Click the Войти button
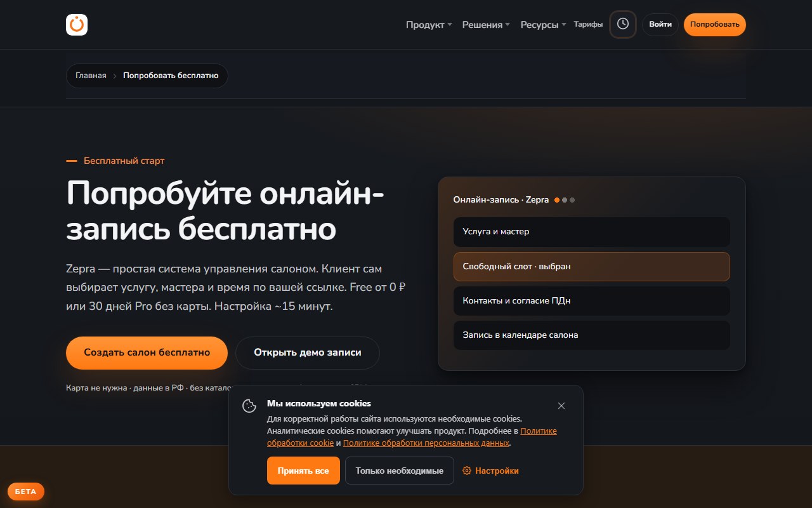The image size is (812, 508). coord(660,24)
